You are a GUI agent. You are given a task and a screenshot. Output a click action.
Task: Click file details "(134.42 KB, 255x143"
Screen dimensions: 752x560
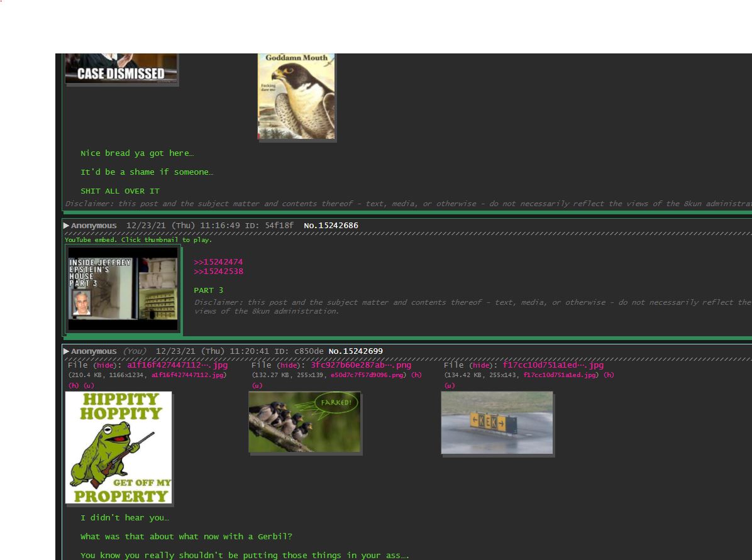480,375
